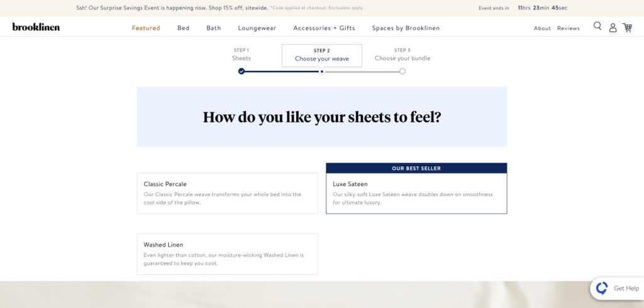
Task: Go to the About page
Action: [542, 28]
